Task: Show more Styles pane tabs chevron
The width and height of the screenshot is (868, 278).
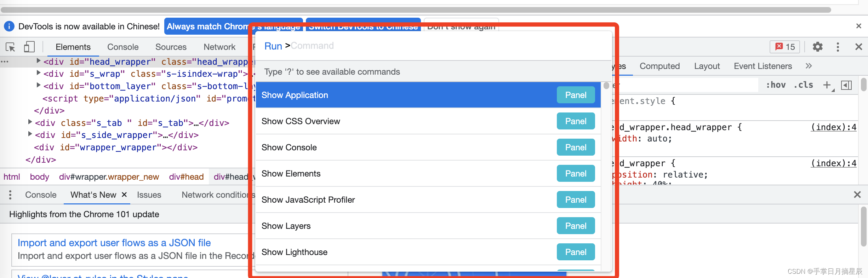Action: click(x=809, y=66)
